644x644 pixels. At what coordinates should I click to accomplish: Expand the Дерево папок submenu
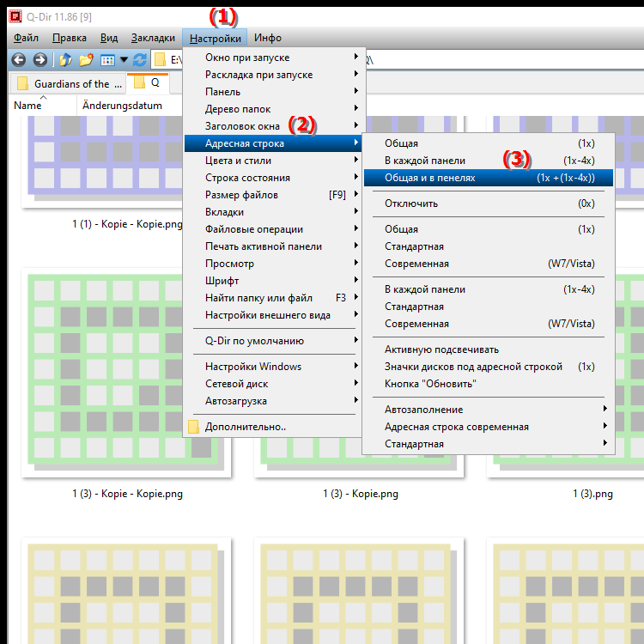(x=273, y=109)
